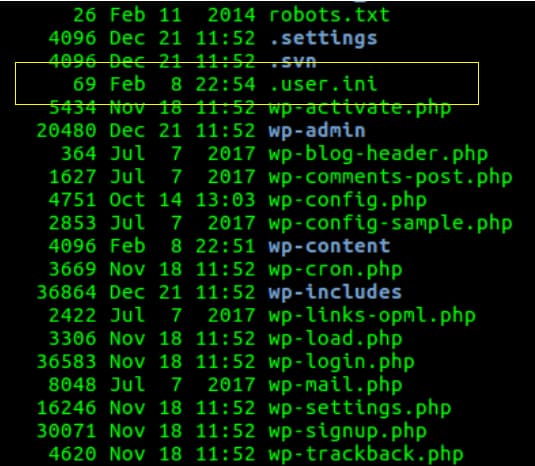
Task: Select the wp-admin directory entry
Action: coord(317,131)
